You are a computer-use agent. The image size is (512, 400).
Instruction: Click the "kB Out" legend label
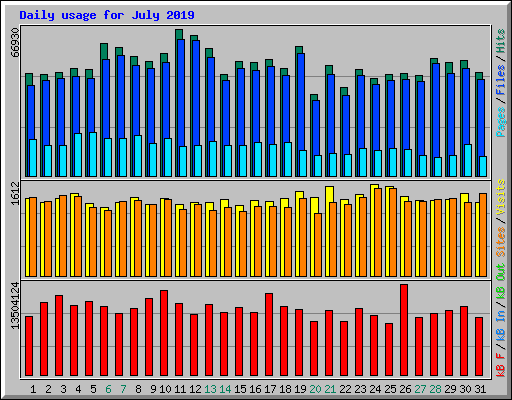[x=501, y=281]
